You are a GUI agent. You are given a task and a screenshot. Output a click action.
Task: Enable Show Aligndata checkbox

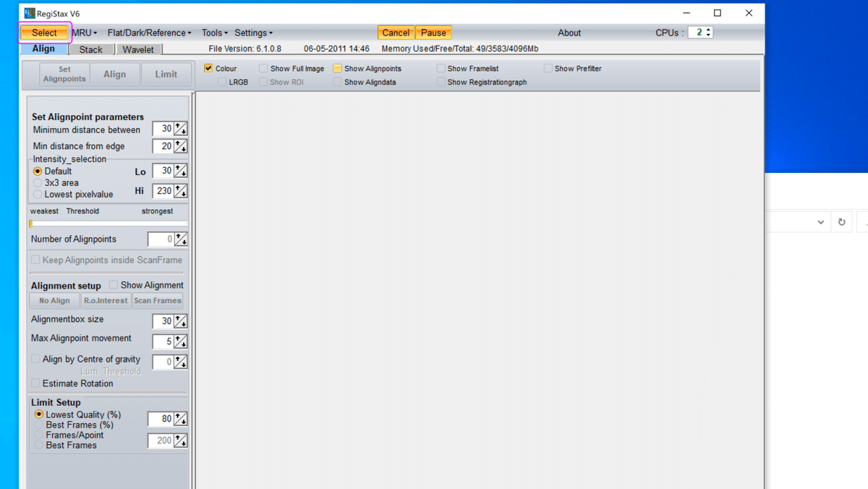coord(337,82)
